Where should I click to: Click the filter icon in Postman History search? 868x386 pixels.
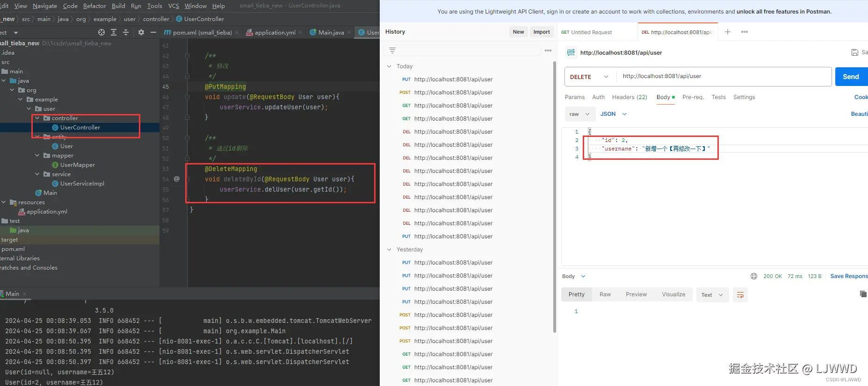point(392,50)
